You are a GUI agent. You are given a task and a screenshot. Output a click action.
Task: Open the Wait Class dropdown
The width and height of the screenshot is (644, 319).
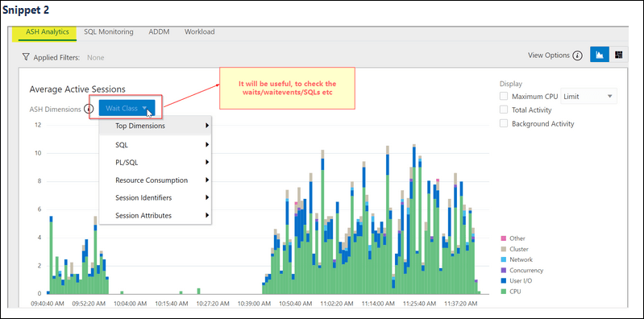127,109
